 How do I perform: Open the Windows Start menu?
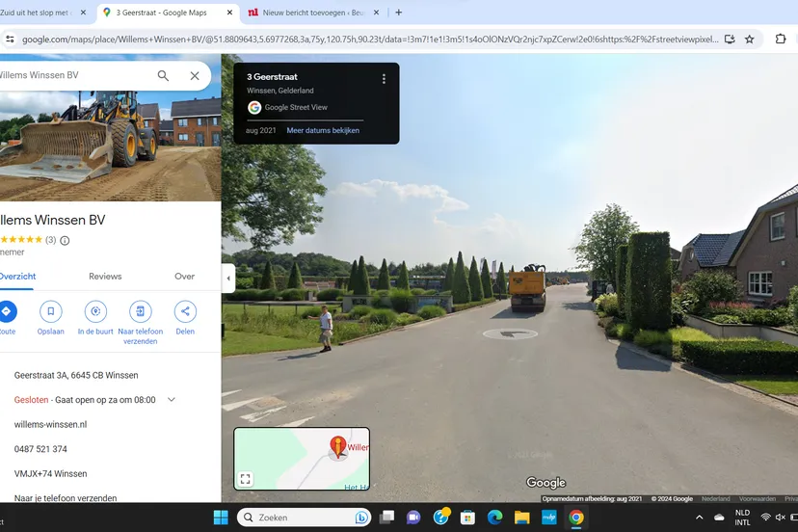point(221,518)
